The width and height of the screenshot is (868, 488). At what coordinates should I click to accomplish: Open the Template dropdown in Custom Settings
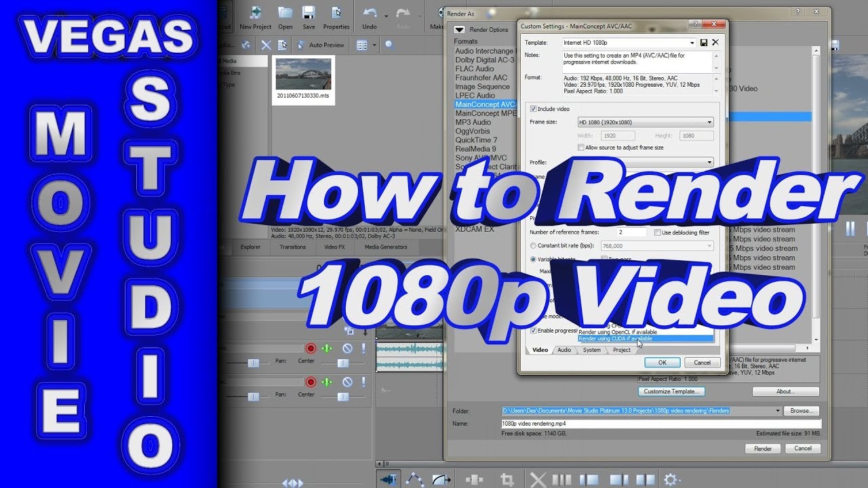(692, 43)
